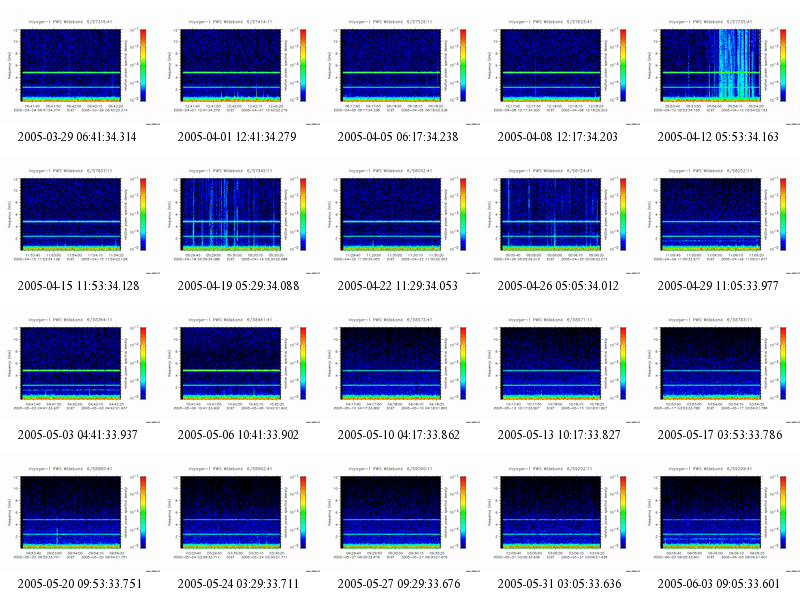Click the caption text 2005-04-05 06:17:34.238
The width and height of the screenshot is (800, 596).
398,137
